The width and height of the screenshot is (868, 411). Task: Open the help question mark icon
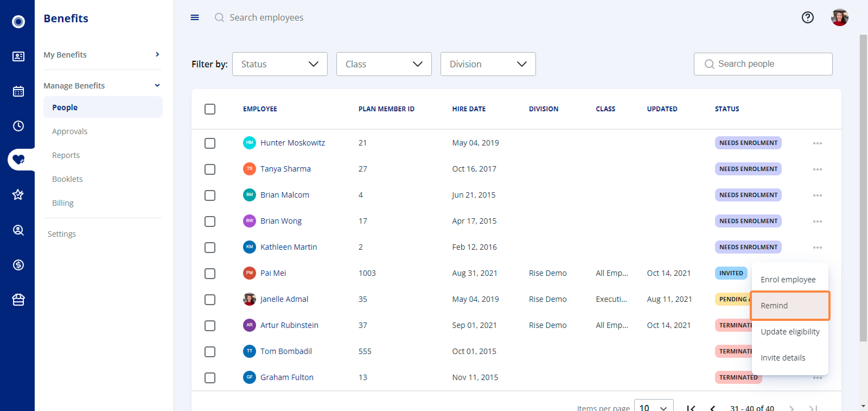click(x=807, y=17)
